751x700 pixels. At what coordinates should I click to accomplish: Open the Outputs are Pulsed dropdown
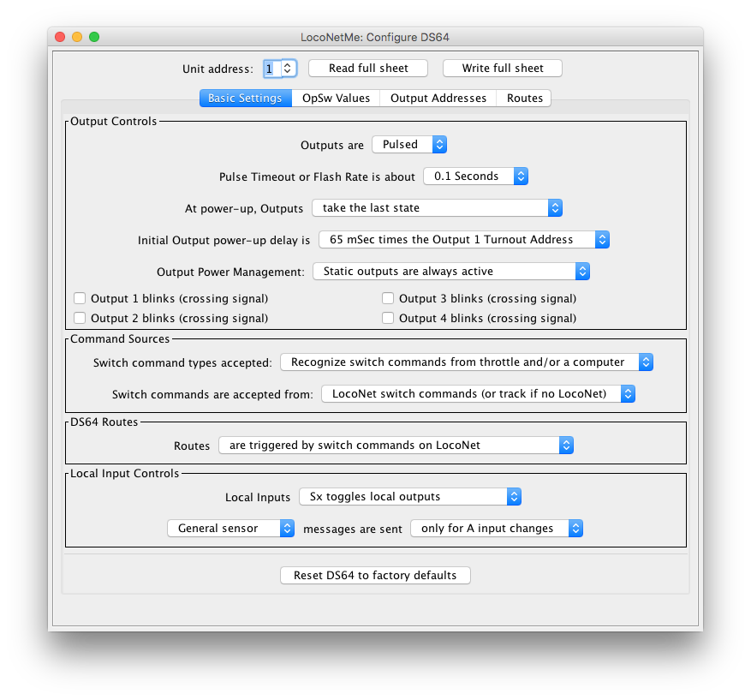(x=409, y=145)
